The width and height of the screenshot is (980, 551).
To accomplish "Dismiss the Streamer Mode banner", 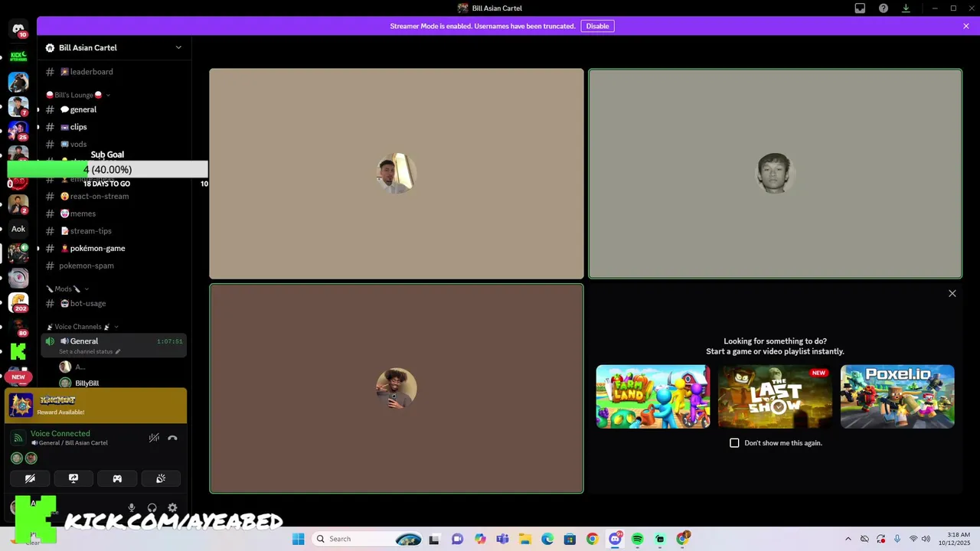I will pyautogui.click(x=966, y=26).
